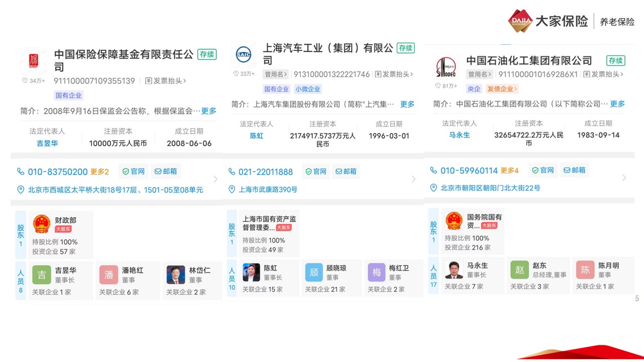
Task: Click 存续 status on 中国石油化工
Action: [x=616, y=61]
